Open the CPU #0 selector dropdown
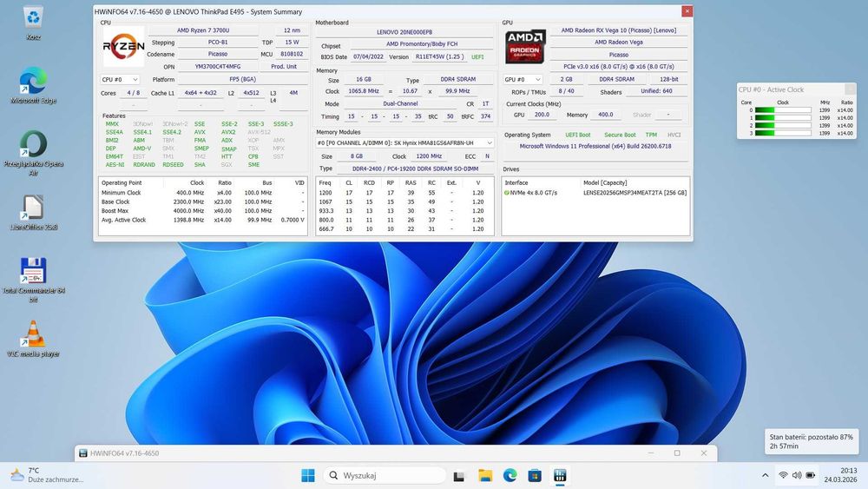This screenshot has width=868, height=489. point(120,79)
